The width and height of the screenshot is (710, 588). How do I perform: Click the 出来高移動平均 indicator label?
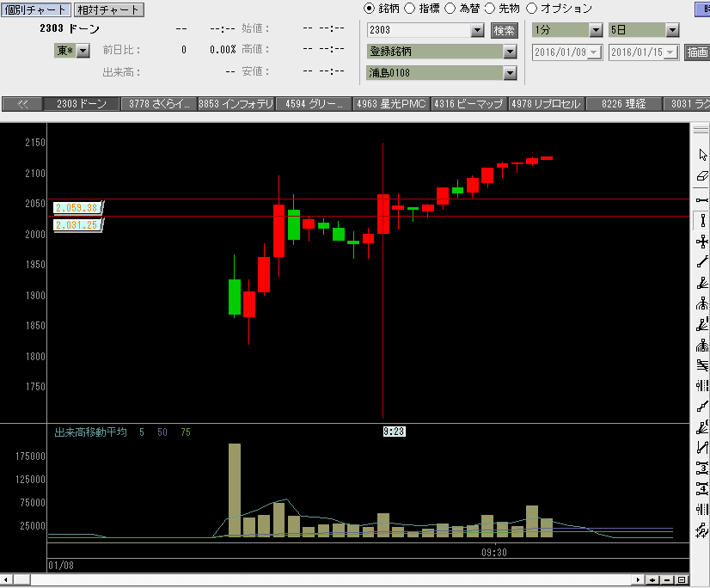coord(90,432)
